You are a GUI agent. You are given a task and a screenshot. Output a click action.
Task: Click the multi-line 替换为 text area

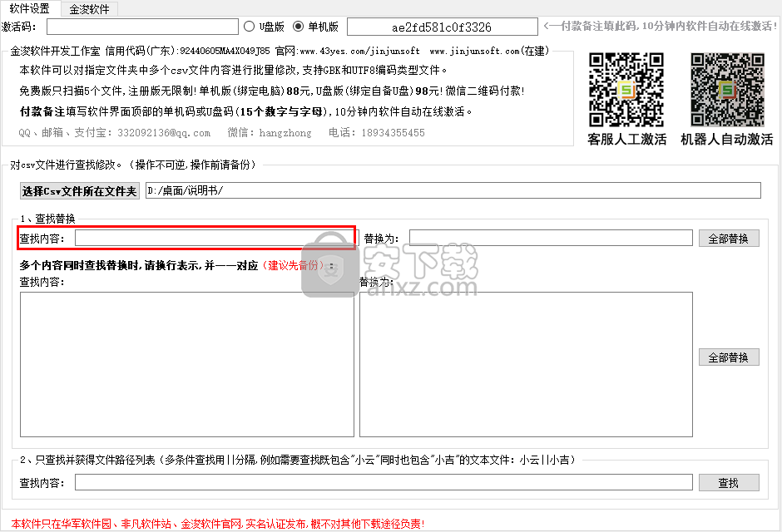click(526, 364)
